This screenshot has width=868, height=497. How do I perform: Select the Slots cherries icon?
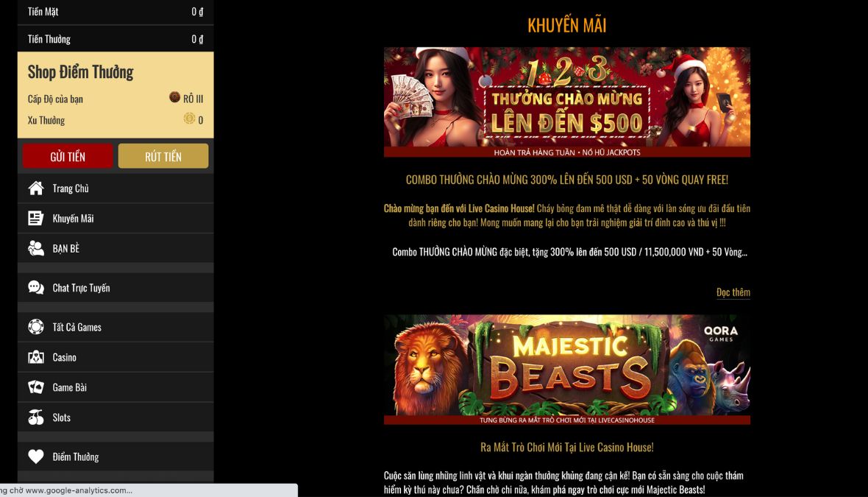[35, 417]
